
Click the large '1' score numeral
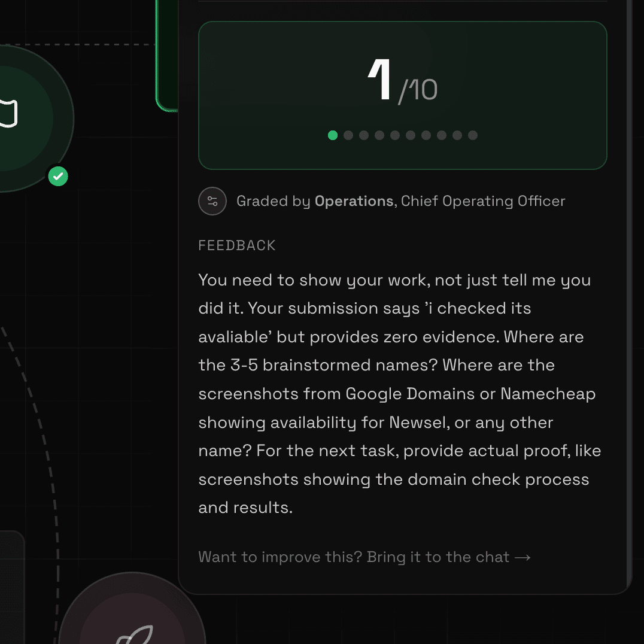pyautogui.click(x=379, y=79)
